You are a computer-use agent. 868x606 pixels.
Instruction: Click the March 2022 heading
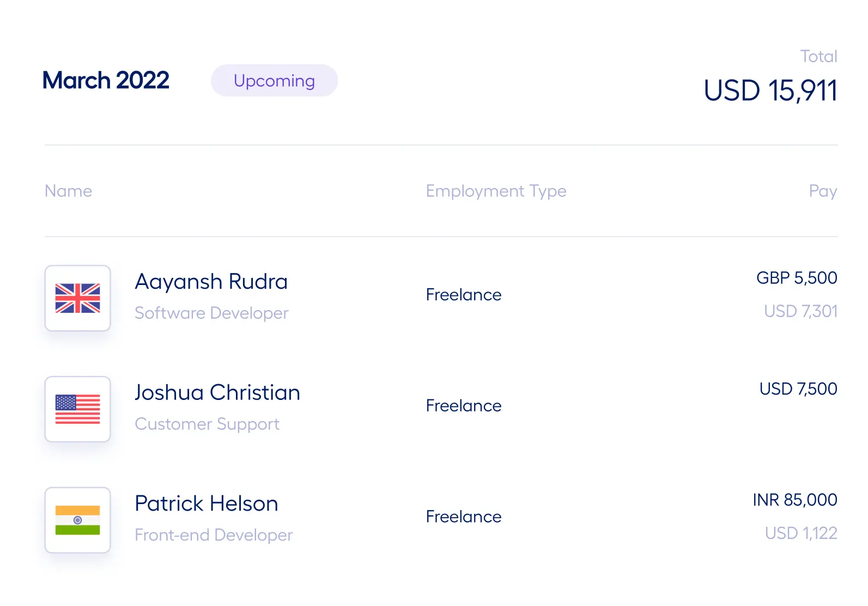coord(106,81)
